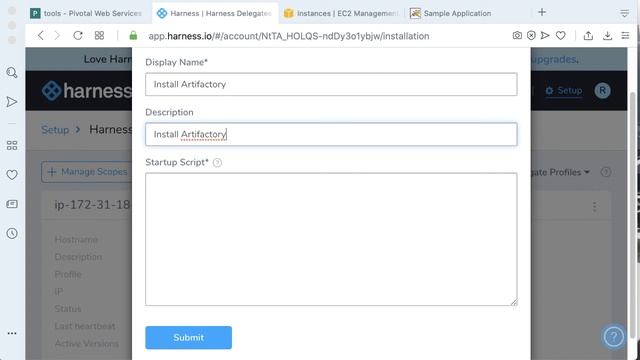Open the speed dial grid icon in toolbar
This screenshot has width=640, height=360.
pyautogui.click(x=99, y=36)
